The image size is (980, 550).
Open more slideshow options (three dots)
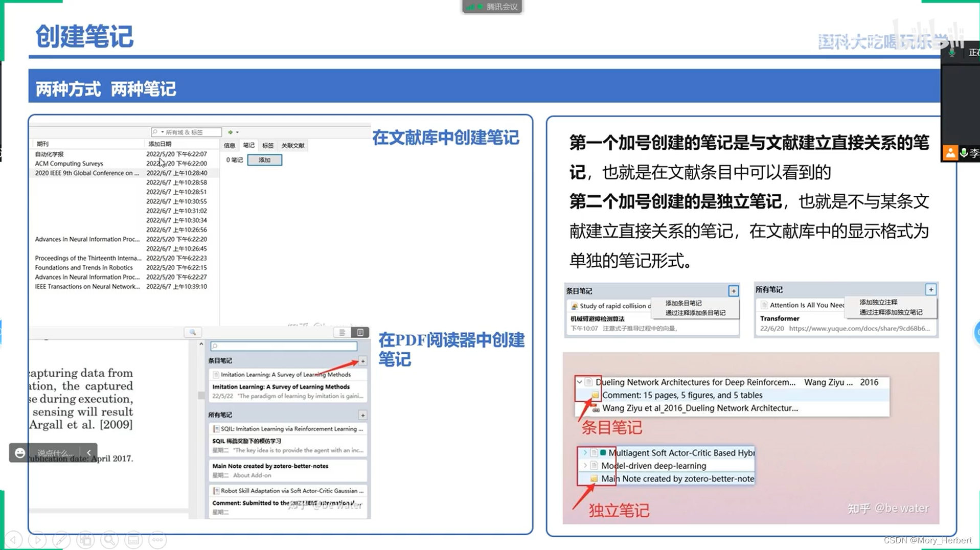pyautogui.click(x=157, y=539)
